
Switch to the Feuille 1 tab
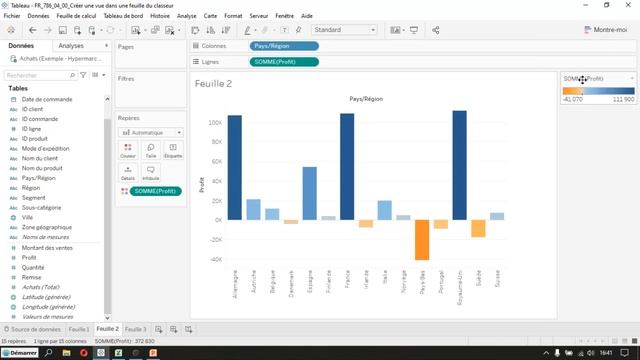pos(78,329)
